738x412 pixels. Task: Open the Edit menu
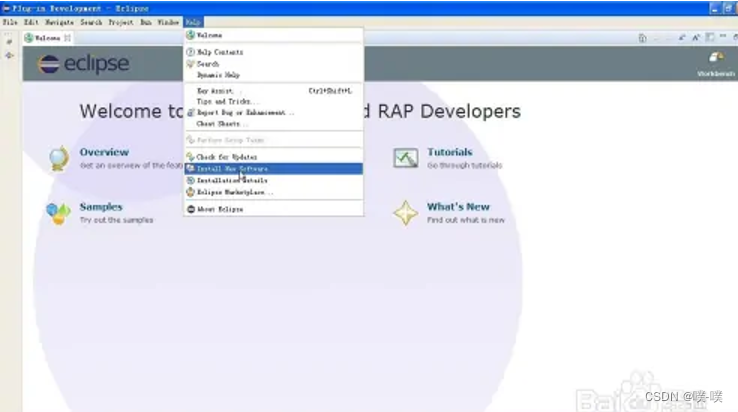(31, 22)
